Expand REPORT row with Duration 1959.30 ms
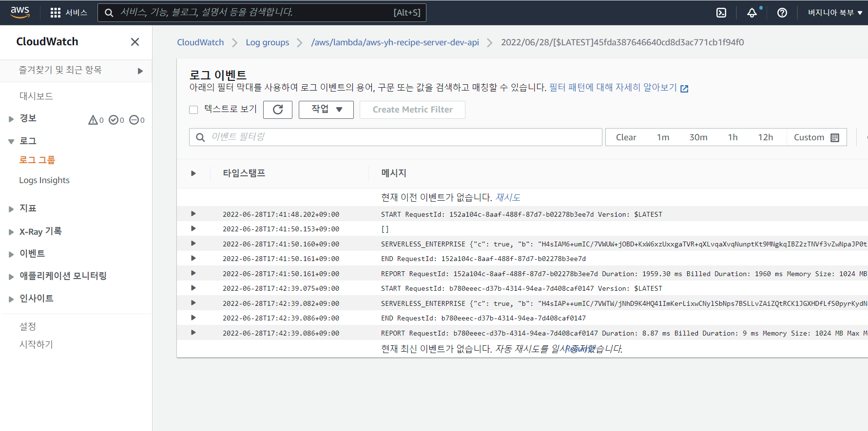 click(x=193, y=273)
